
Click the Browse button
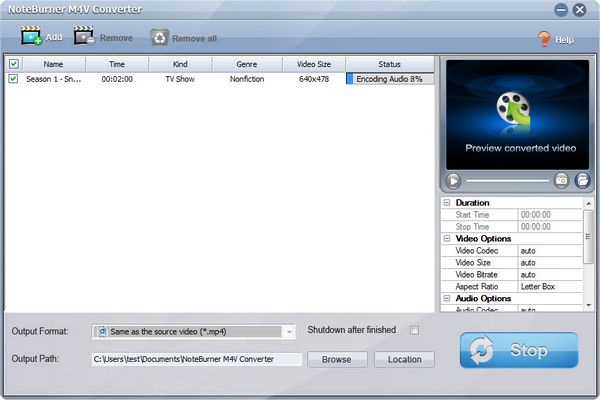click(x=337, y=359)
